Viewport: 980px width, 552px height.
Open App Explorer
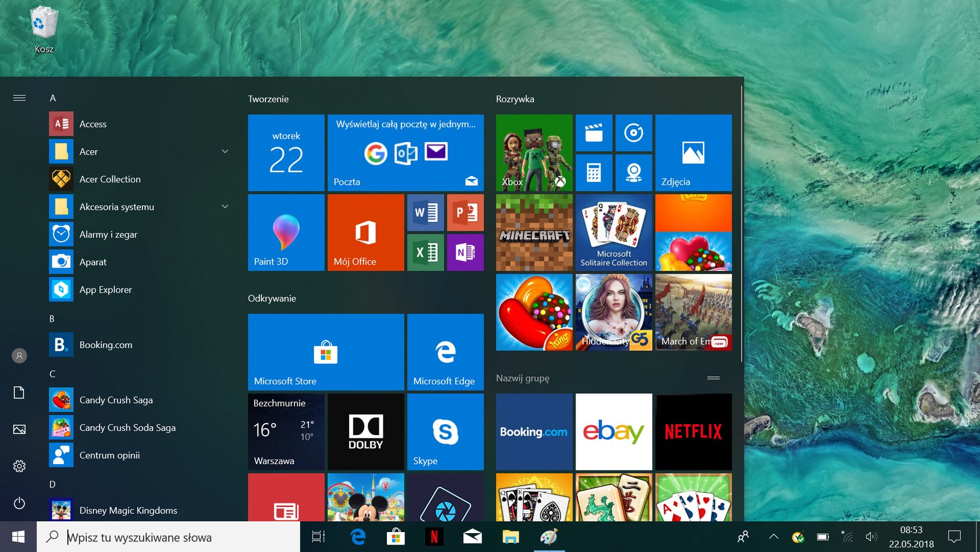click(x=140, y=290)
